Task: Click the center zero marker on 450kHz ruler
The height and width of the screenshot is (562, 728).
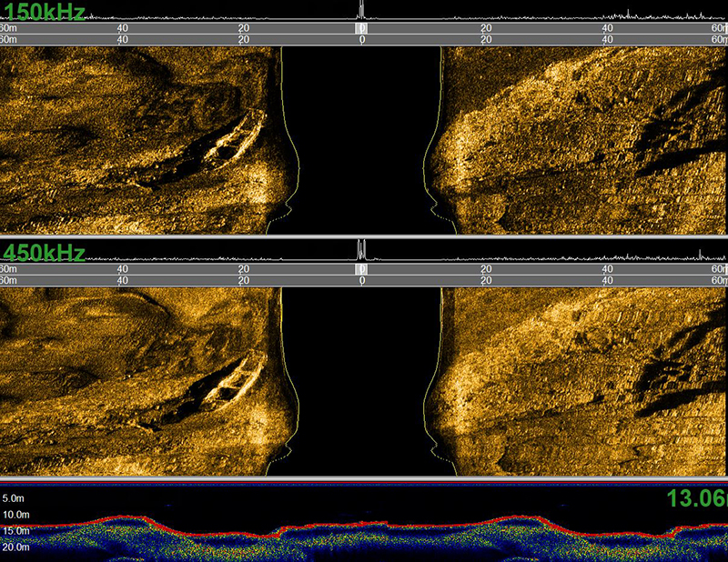Action: 362,270
